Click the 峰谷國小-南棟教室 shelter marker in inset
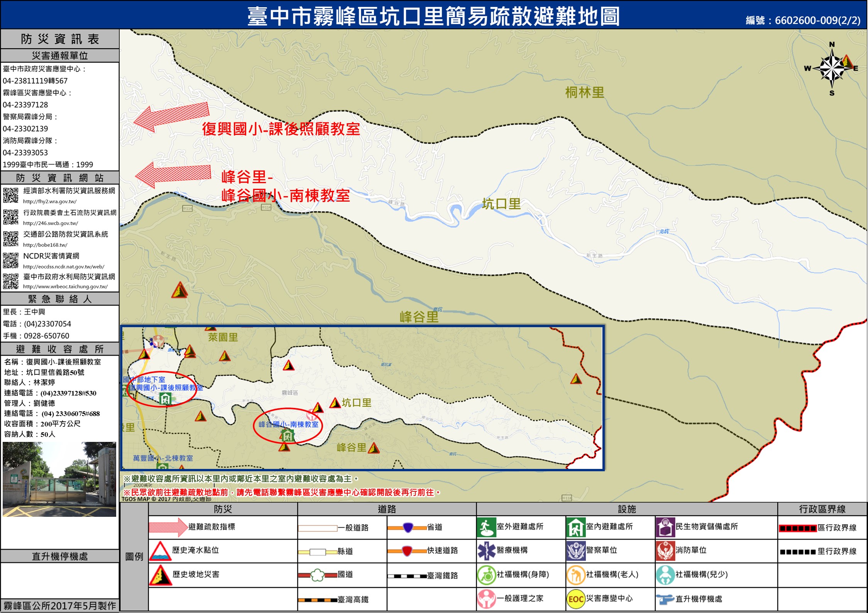 click(x=287, y=436)
